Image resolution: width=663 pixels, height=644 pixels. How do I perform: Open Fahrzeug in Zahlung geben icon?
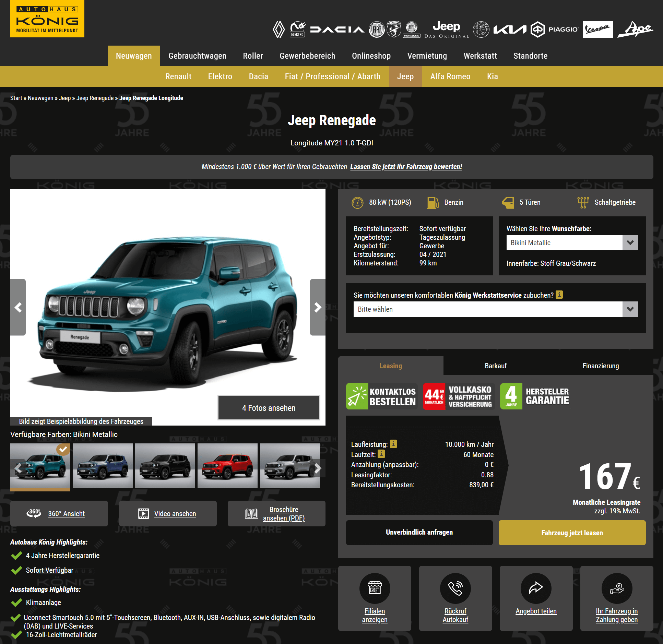coord(617,588)
